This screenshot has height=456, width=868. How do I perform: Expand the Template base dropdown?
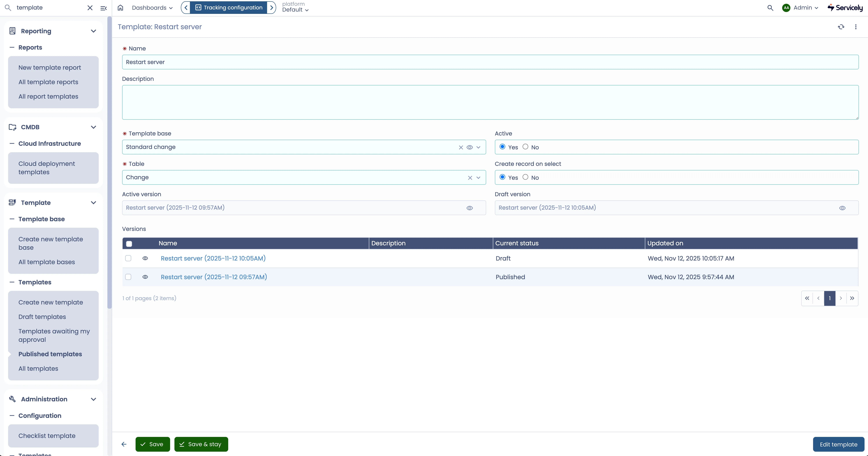(479, 147)
